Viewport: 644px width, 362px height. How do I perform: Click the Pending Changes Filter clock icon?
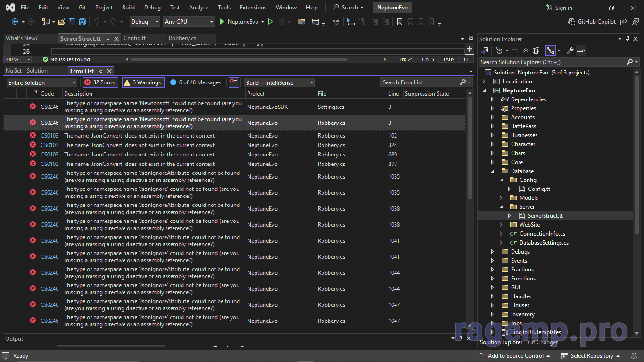point(499,50)
